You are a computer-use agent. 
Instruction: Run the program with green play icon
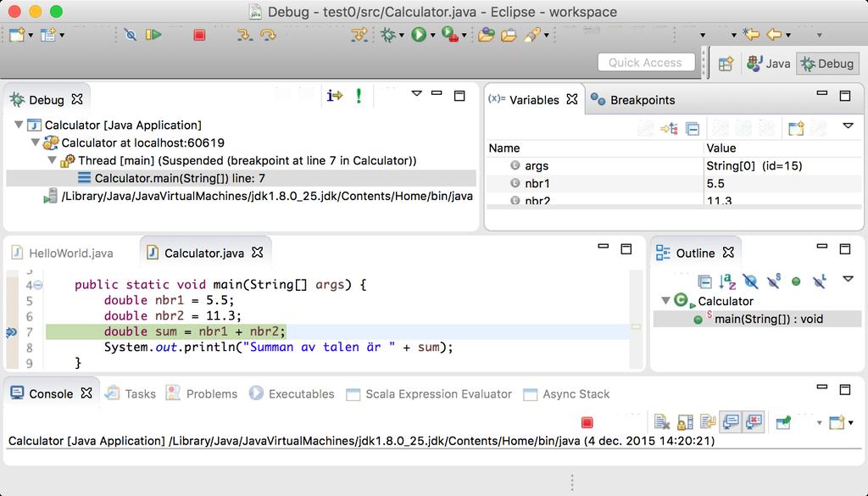[x=419, y=35]
